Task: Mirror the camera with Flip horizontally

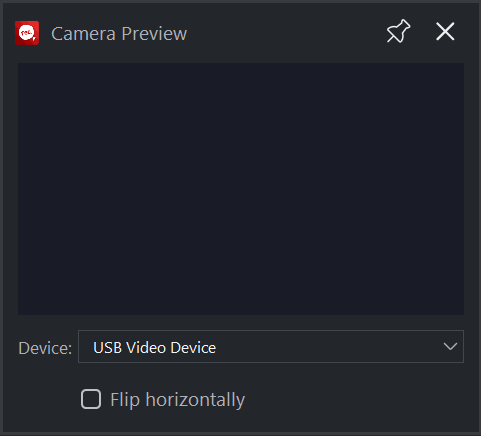Action: (x=91, y=399)
